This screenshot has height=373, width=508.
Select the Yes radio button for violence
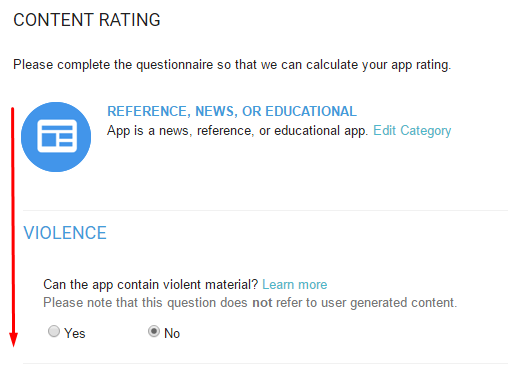[x=54, y=331]
